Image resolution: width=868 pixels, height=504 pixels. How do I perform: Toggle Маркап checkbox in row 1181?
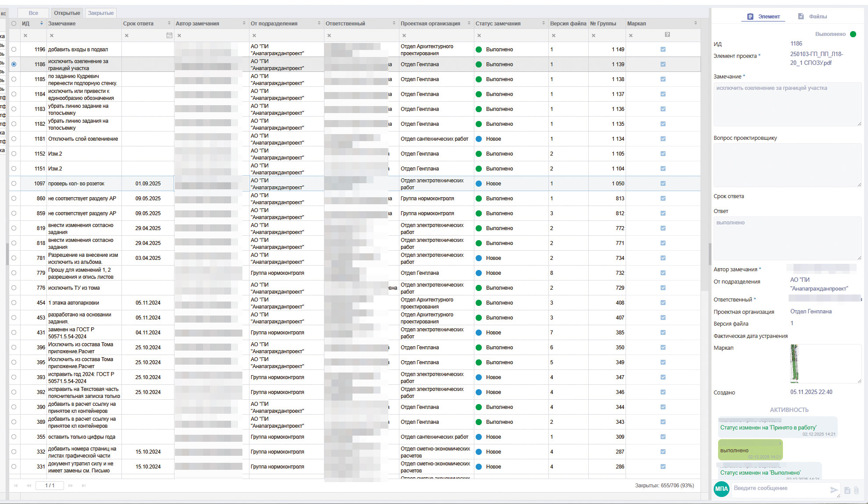(663, 139)
